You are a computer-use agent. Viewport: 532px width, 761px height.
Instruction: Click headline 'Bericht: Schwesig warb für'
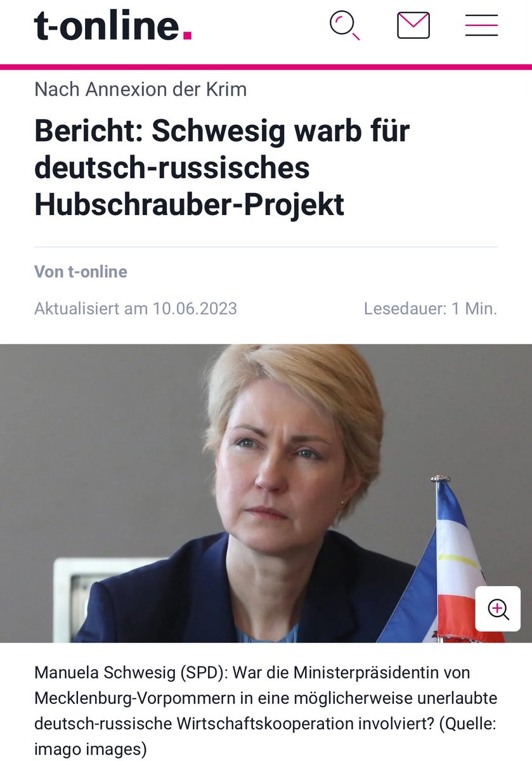coord(222,131)
